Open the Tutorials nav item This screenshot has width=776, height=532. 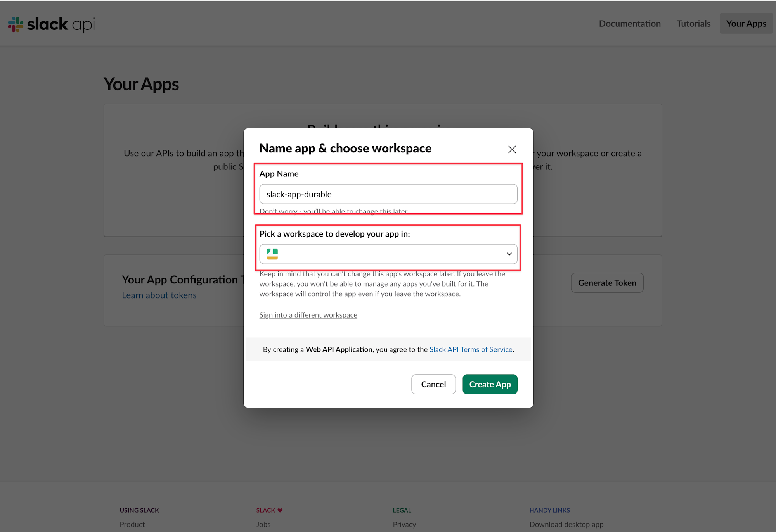693,24
